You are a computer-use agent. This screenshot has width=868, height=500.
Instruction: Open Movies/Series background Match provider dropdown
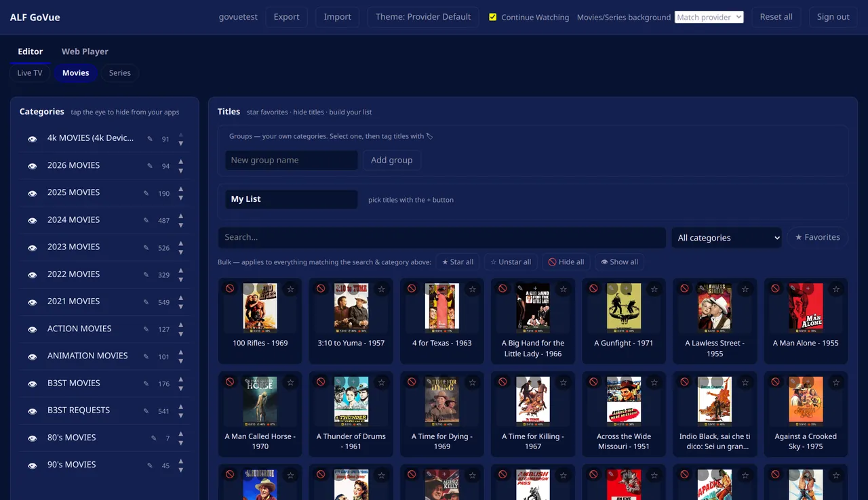tap(709, 17)
